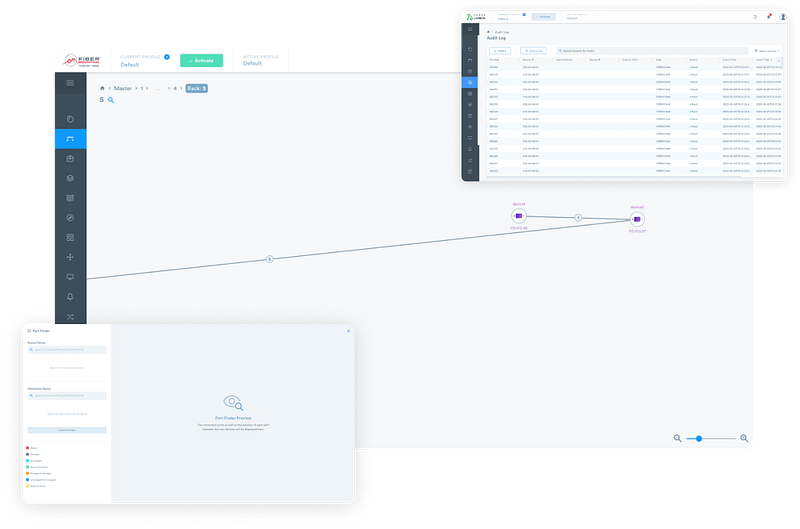
Task: Open notifications icon with red dot in Audit Log window
Action: pos(769,17)
